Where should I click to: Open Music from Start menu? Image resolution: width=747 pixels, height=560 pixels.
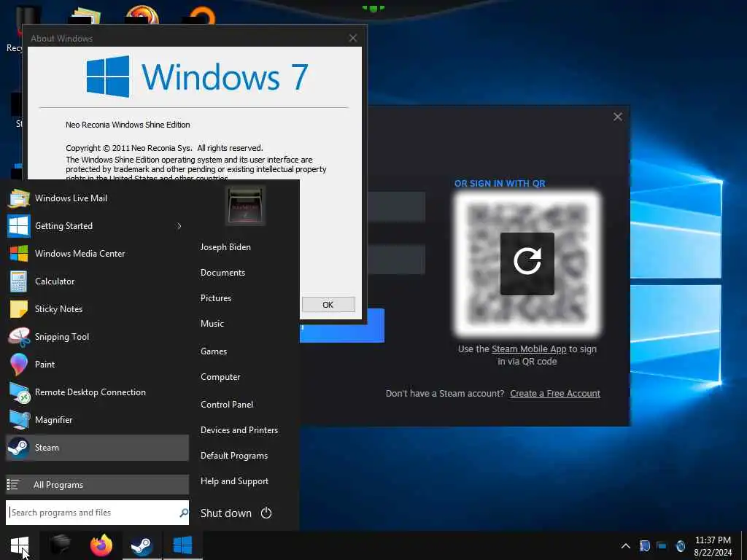212,324
